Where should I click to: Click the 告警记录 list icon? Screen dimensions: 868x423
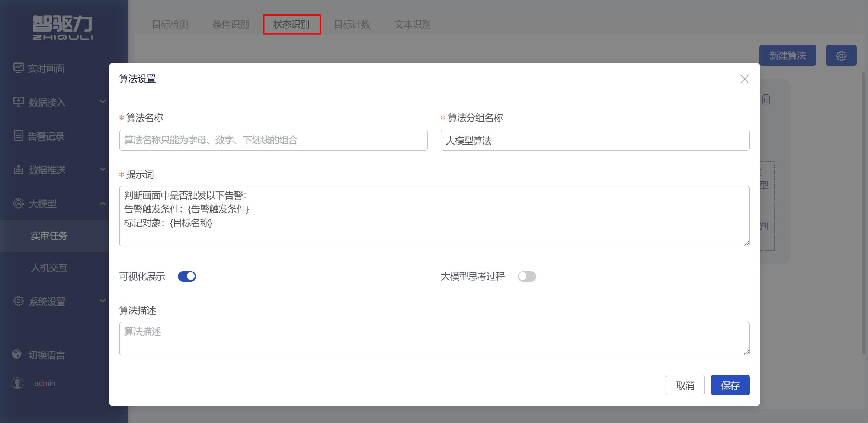coord(18,136)
